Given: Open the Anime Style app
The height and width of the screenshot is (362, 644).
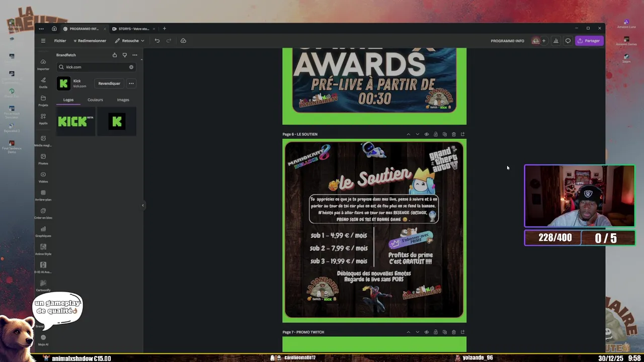Looking at the screenshot, I should click(x=43, y=249).
